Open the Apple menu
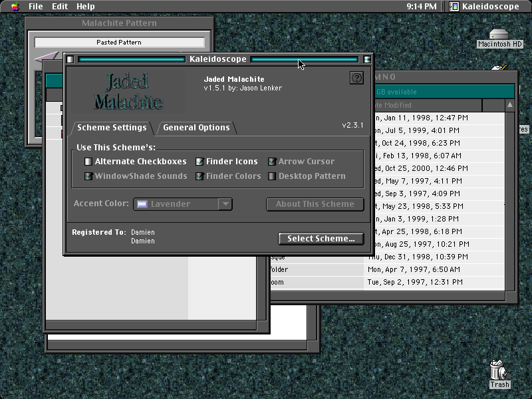 click(x=15, y=6)
